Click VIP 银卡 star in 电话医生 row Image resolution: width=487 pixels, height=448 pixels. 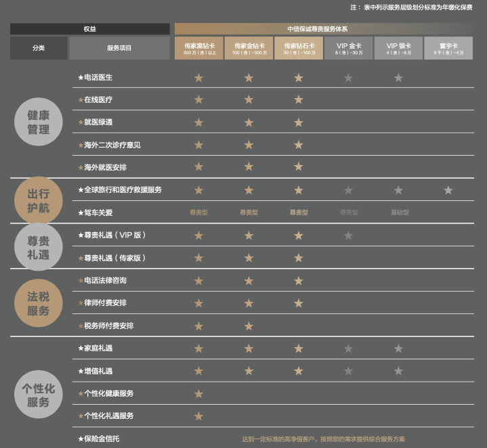(x=398, y=78)
